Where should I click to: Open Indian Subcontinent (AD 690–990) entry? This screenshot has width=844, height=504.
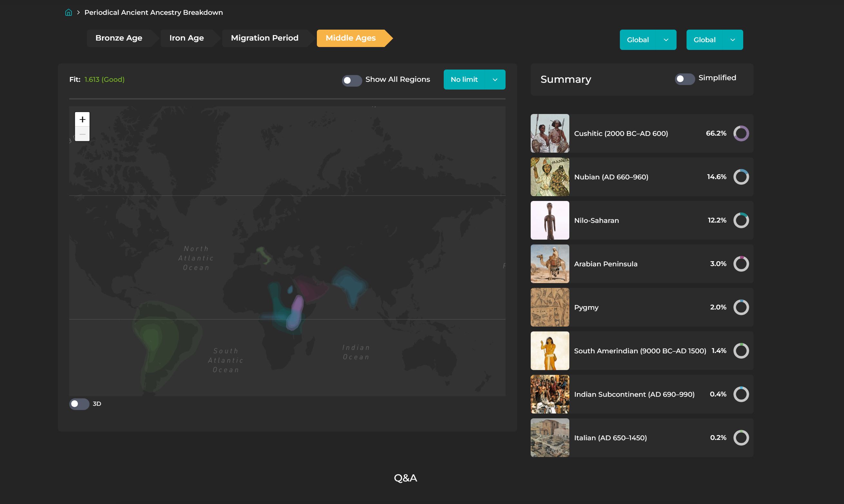coord(642,394)
